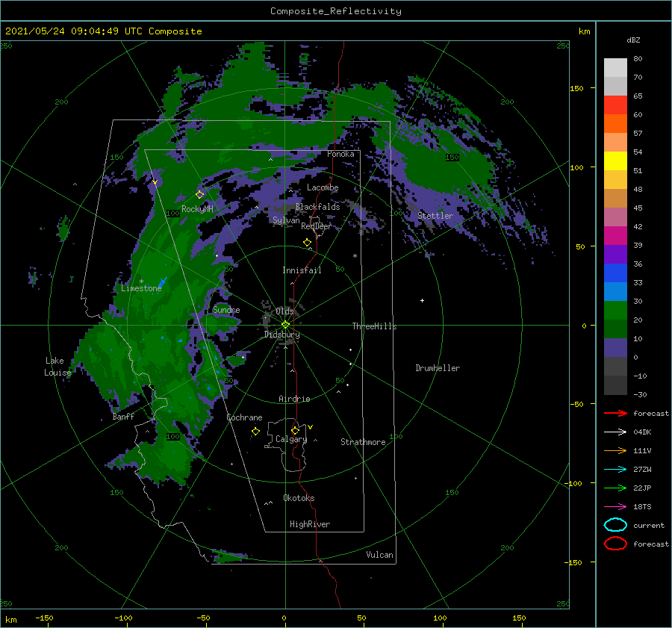Viewport: 672px width, 628px height.
Task: Select the red 60-65 dBZ swatch
Action: coord(615,105)
